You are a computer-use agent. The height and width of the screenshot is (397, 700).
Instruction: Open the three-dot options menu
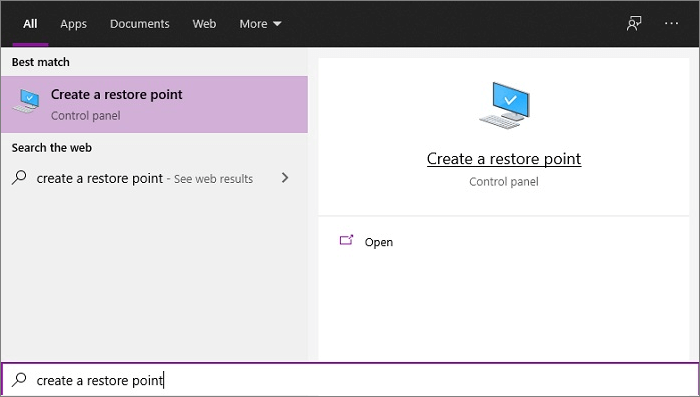point(671,24)
